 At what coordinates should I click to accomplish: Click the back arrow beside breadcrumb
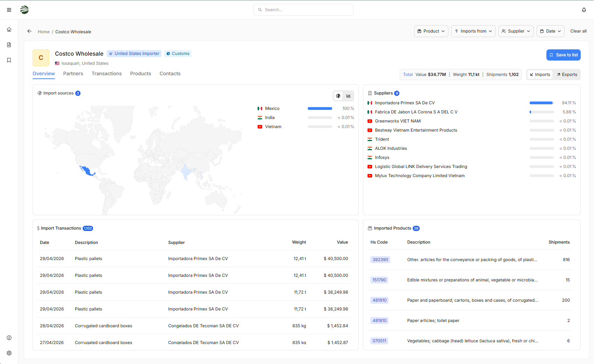pos(29,31)
